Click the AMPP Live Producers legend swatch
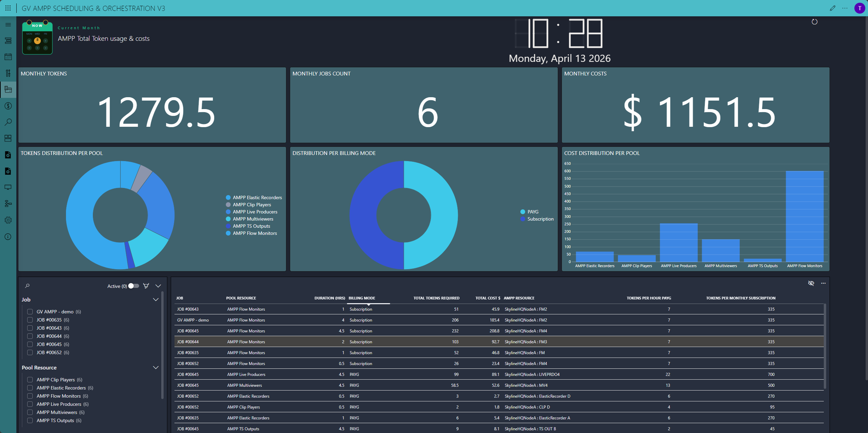 [228, 212]
